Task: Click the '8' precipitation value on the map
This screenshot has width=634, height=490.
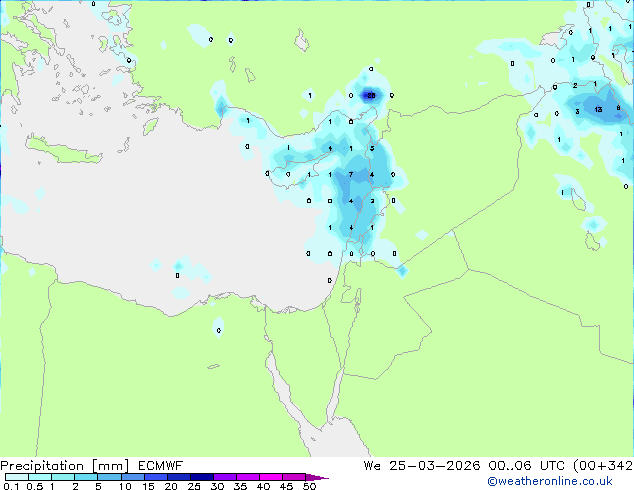Action: click(x=618, y=108)
